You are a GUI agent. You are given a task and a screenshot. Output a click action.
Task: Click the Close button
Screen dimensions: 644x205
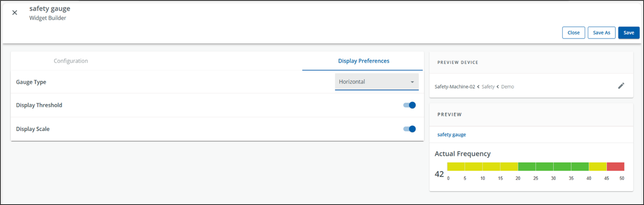[x=573, y=33]
